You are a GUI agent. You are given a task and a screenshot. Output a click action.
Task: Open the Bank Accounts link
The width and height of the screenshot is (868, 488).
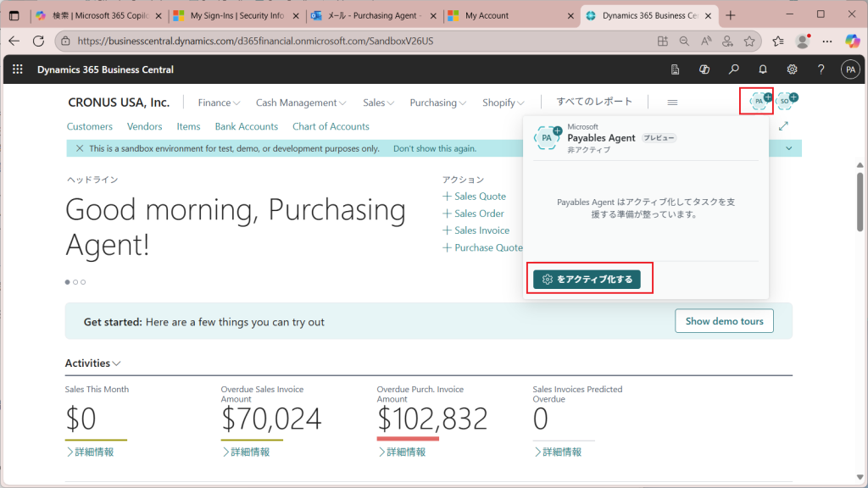247,126
